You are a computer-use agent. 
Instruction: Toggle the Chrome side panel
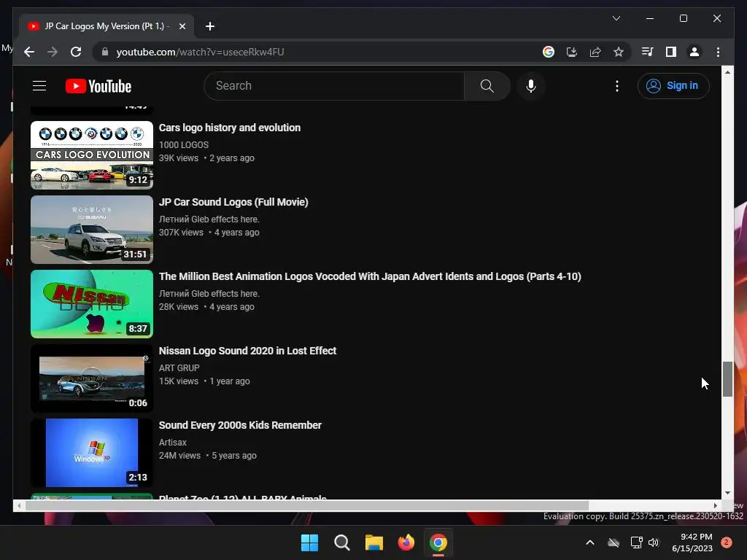click(671, 52)
